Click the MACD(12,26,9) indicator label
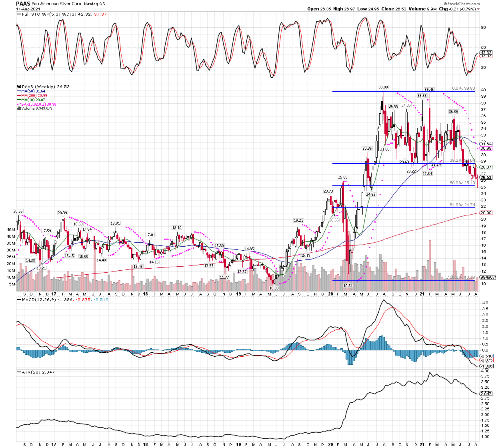496x448 pixels. 38,299
